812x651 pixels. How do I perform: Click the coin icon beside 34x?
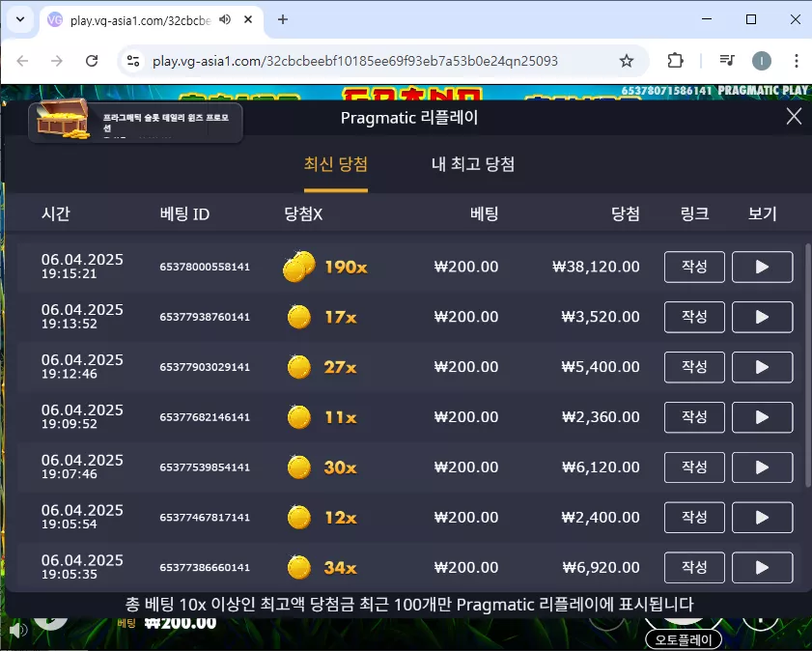[x=298, y=567]
